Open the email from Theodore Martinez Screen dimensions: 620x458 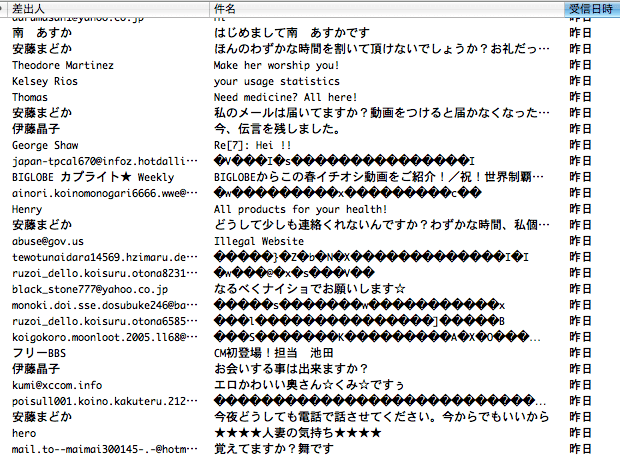[62, 65]
